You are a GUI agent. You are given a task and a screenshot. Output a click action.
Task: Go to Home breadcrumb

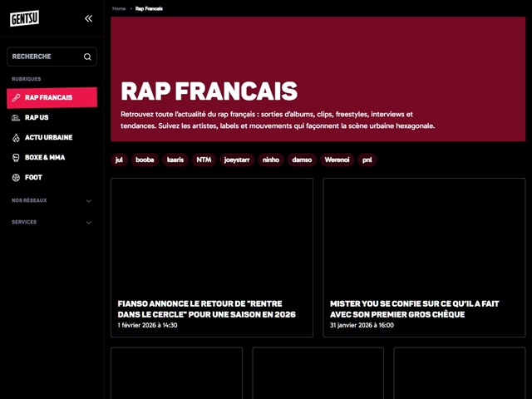click(x=119, y=8)
